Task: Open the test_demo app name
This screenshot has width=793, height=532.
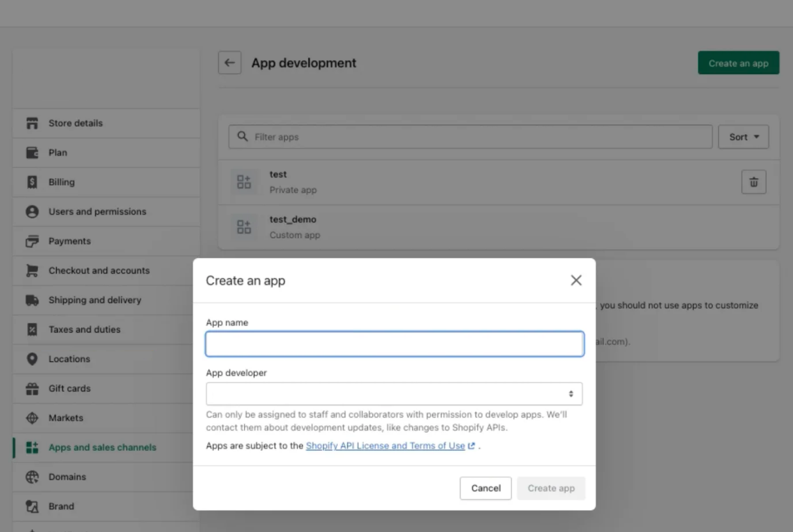Action: 293,220
